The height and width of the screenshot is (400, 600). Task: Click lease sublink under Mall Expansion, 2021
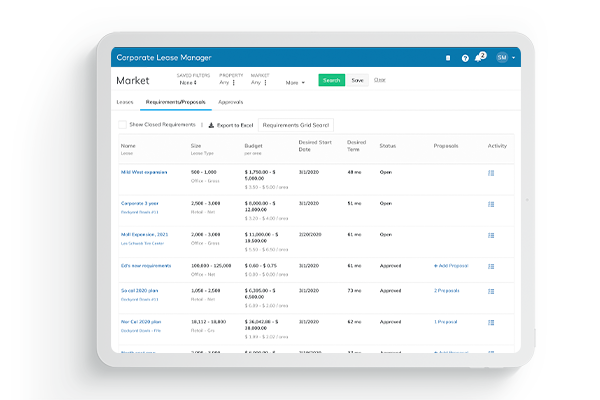[142, 243]
